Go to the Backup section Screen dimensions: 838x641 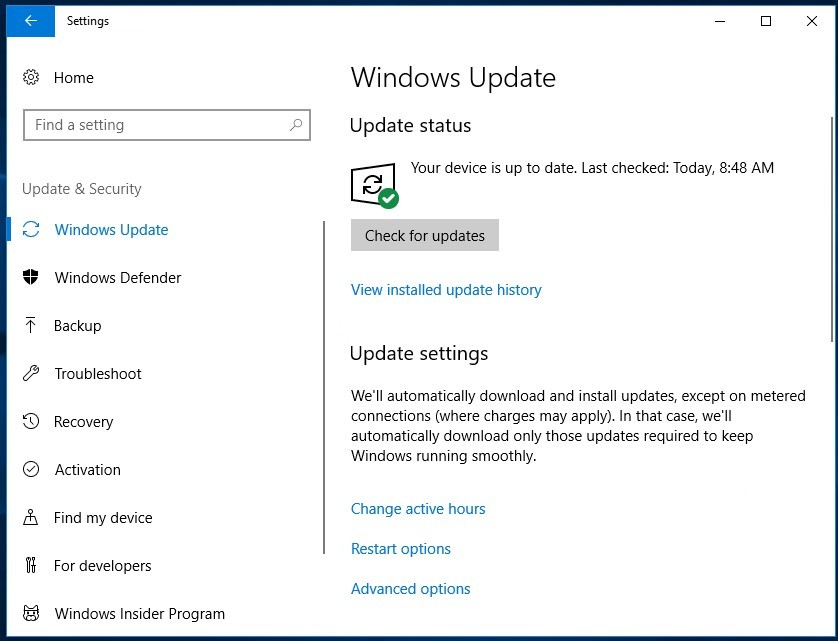77,326
